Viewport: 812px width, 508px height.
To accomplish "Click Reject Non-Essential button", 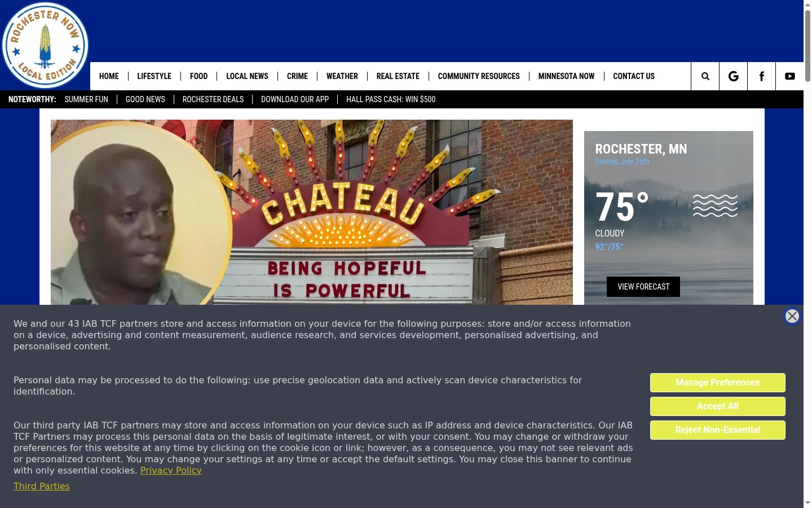I will pos(717,430).
